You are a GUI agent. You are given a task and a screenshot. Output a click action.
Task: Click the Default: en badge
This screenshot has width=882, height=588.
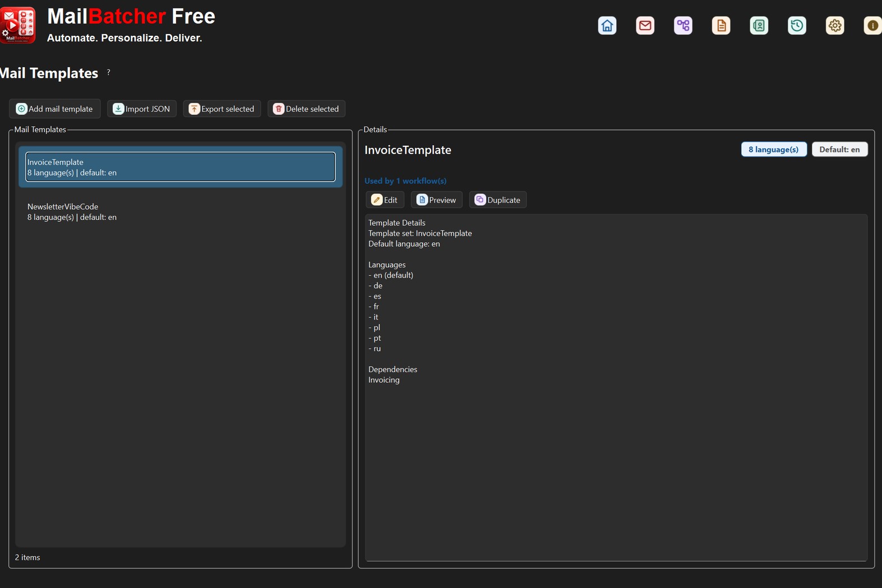tap(839, 150)
